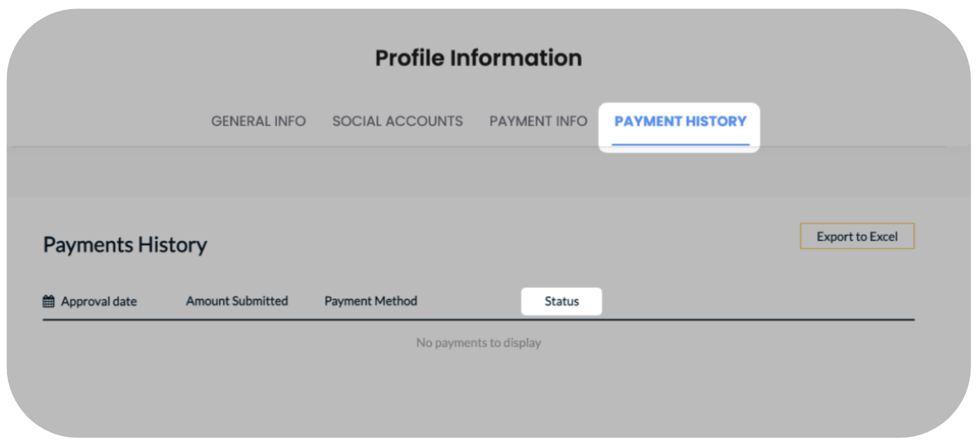Click the 'No payments to display' message

coord(478,343)
